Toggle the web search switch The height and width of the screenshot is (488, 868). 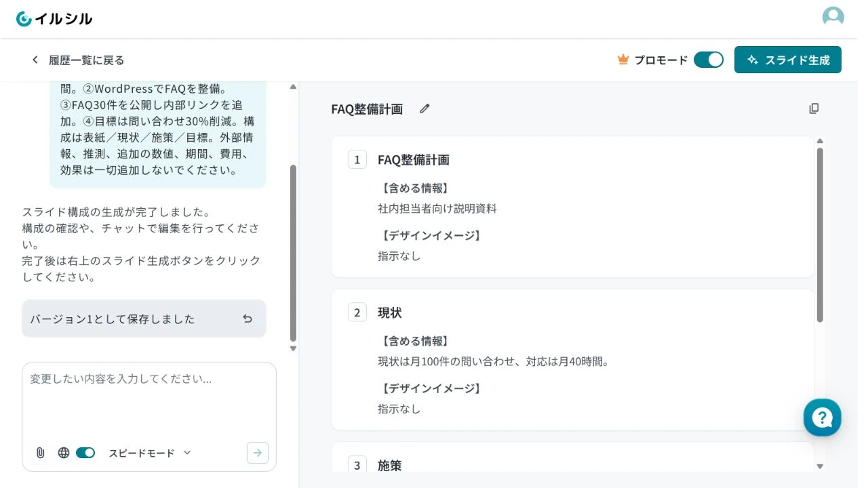[85, 453]
